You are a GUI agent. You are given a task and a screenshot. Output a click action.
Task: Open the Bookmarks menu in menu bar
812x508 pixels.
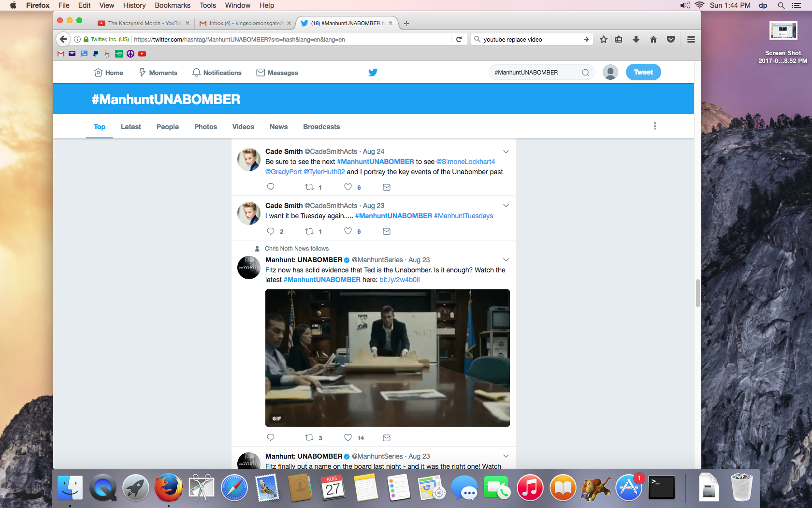(173, 5)
